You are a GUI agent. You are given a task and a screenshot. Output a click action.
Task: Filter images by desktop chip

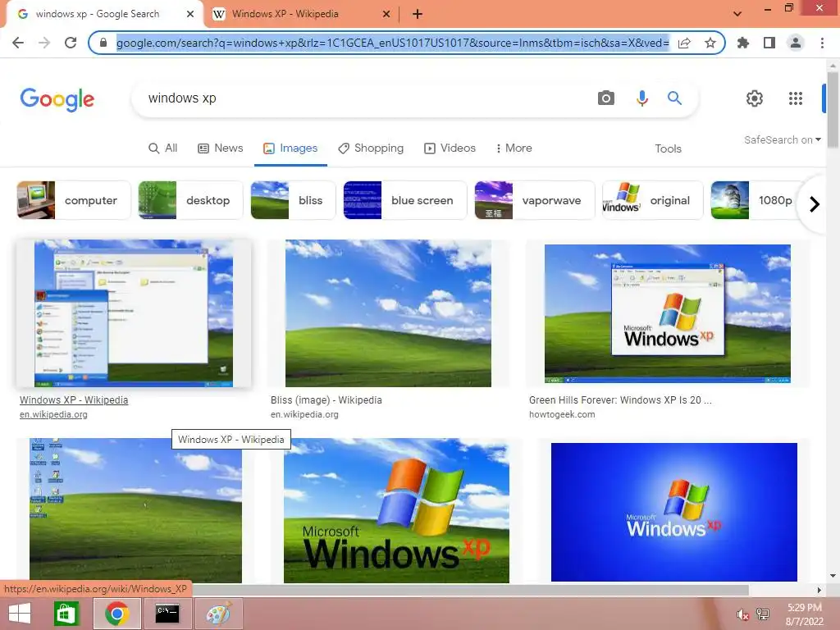pyautogui.click(x=190, y=200)
